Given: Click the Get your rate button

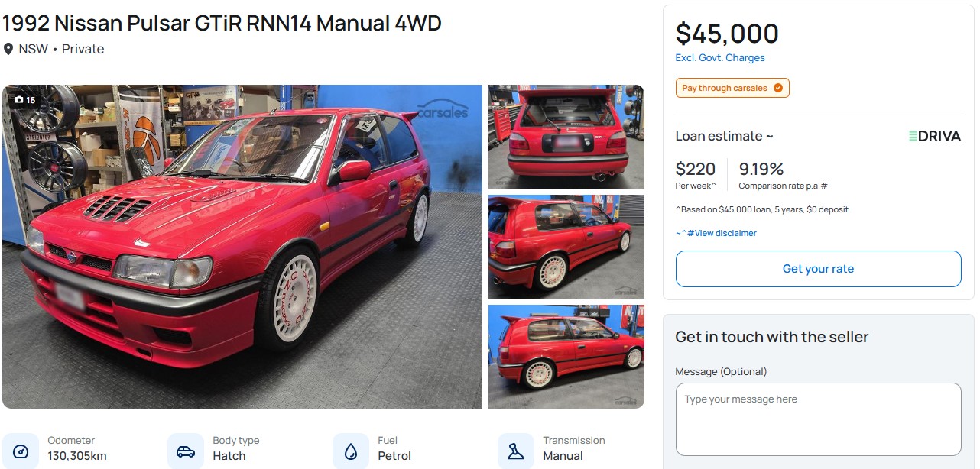Looking at the screenshot, I should click(818, 269).
